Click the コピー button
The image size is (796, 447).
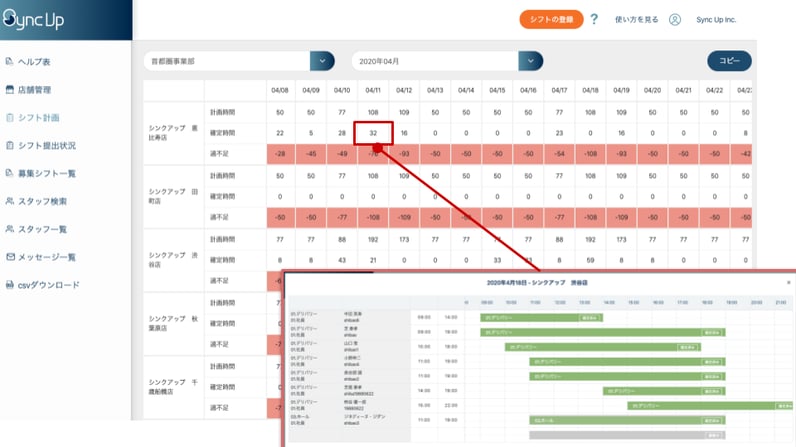729,61
